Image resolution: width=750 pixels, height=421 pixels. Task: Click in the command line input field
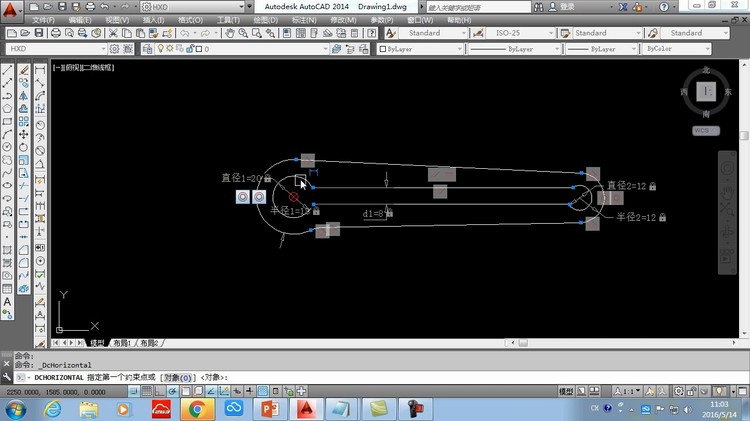[383, 377]
